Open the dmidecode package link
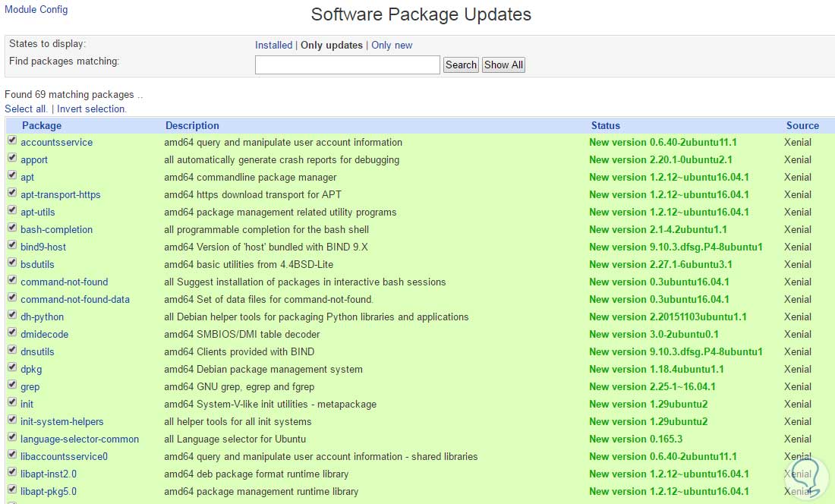 (x=44, y=335)
